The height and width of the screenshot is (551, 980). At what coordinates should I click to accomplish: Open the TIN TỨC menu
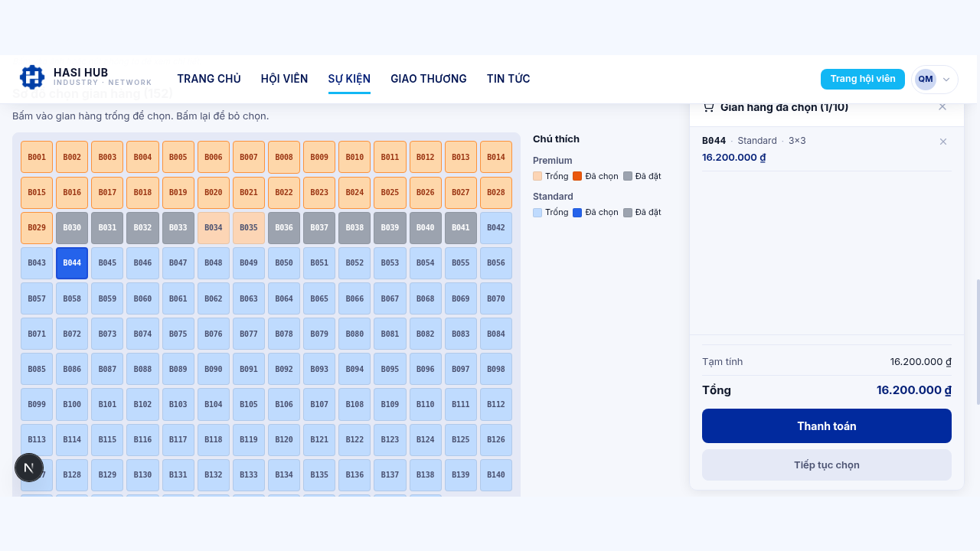point(508,79)
